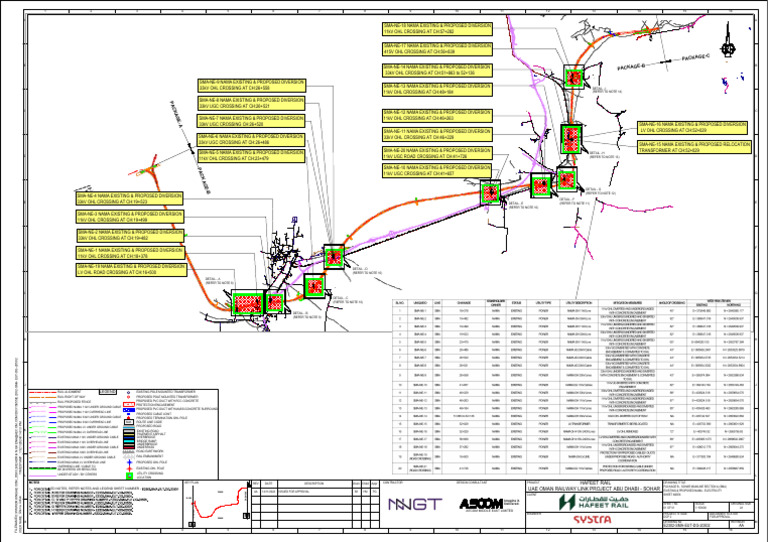This screenshot has width=768, height=542.
Task: Click the NNGT contractor logo
Action: tap(415, 504)
